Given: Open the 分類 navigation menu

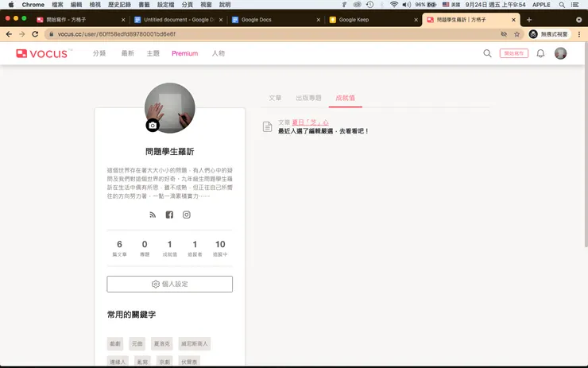Looking at the screenshot, I should point(99,53).
